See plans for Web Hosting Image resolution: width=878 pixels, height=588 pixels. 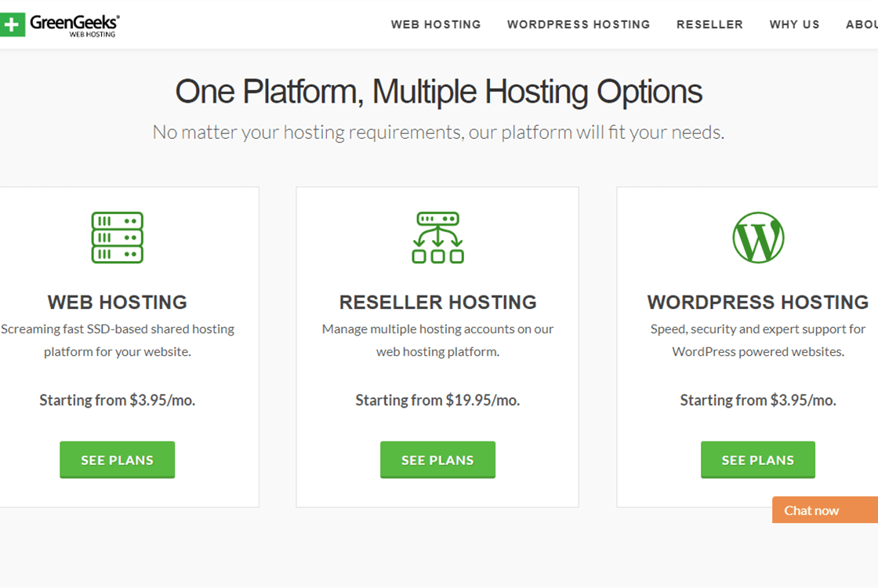[x=117, y=459]
